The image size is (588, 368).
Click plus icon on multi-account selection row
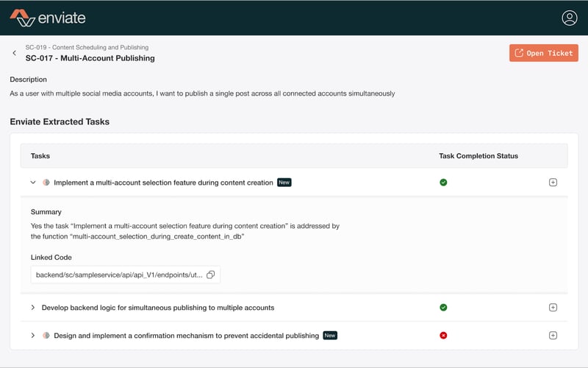click(553, 183)
